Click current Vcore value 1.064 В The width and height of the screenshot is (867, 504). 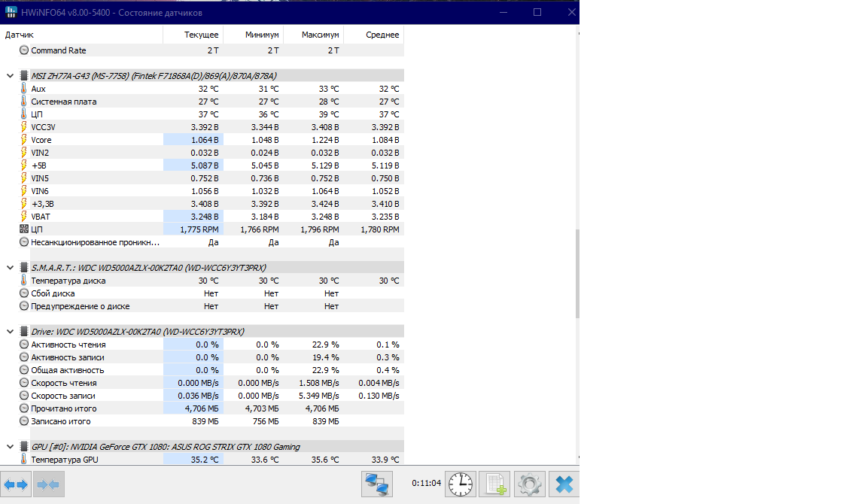coord(205,140)
